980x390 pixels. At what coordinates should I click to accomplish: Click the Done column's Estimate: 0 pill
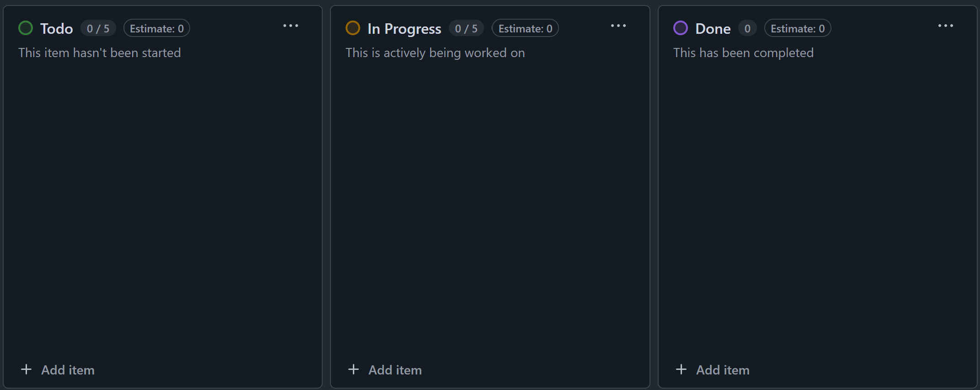798,29
